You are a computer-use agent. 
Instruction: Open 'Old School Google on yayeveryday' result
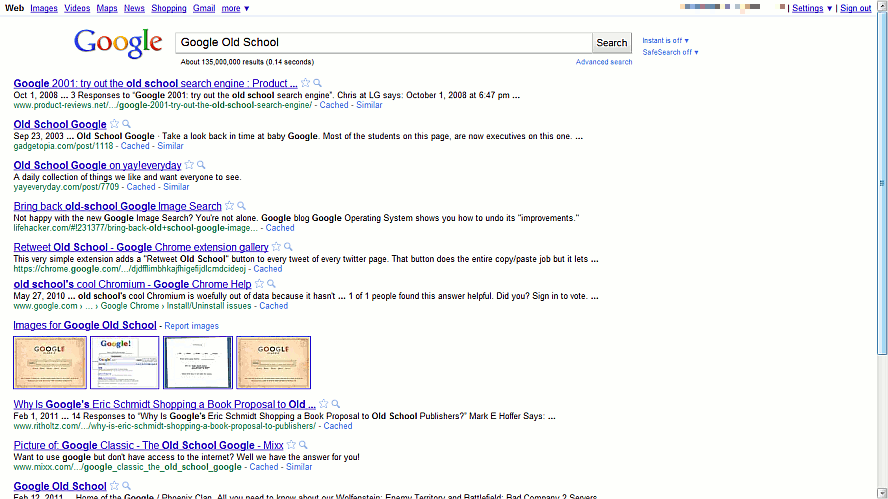pos(97,165)
